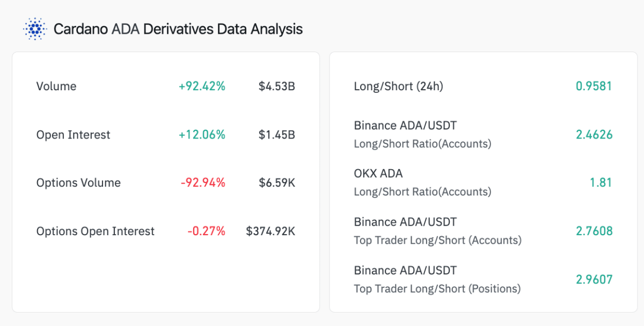Click the $4.53B volume amount
Viewport: 644px width, 326px height.
tap(276, 86)
